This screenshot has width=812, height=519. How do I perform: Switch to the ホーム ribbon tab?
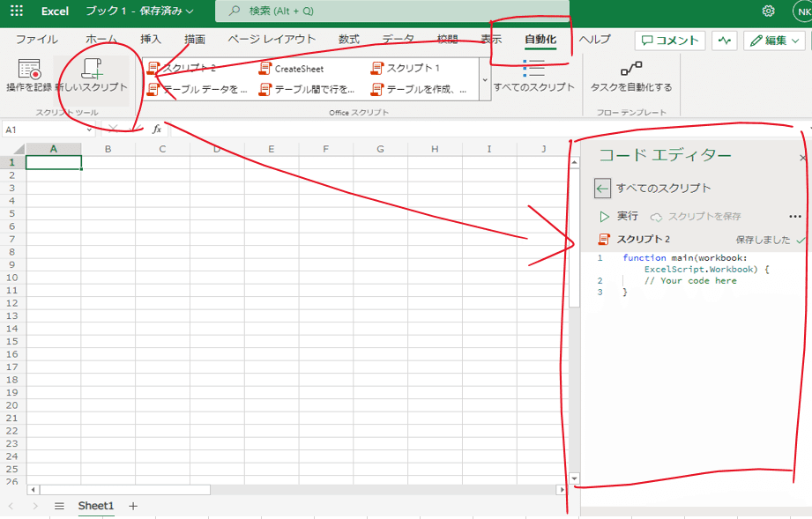pos(101,40)
